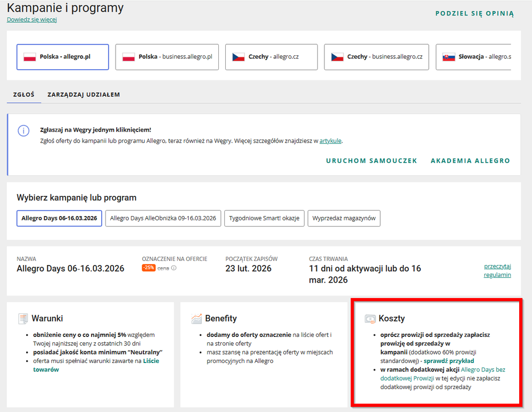The height and width of the screenshot is (412, 532).
Task: Click the Czech flag for allegro.cz
Action: 238,57
